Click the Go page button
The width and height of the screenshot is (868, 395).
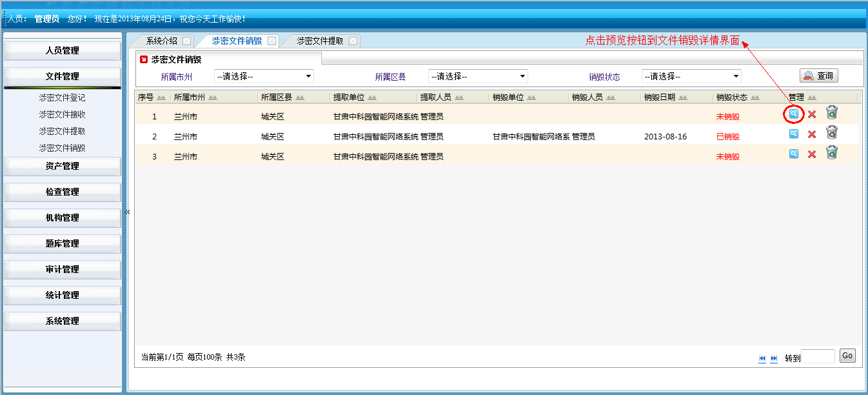pyautogui.click(x=847, y=356)
